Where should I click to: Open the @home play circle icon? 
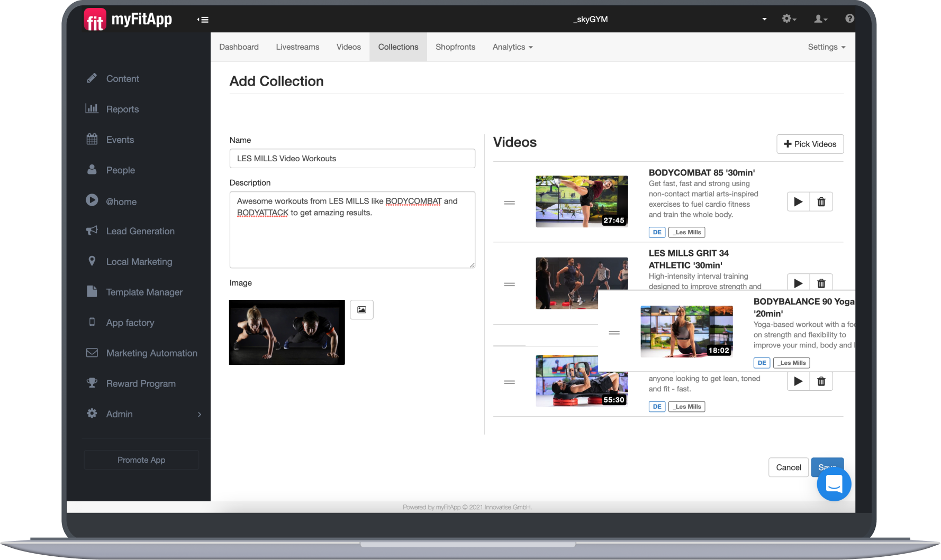point(92,200)
